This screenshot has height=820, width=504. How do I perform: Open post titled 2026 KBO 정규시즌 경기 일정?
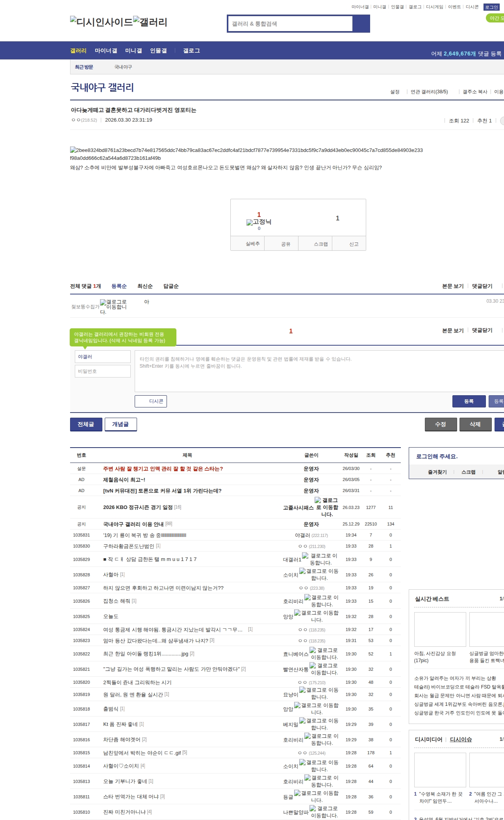coord(138,507)
